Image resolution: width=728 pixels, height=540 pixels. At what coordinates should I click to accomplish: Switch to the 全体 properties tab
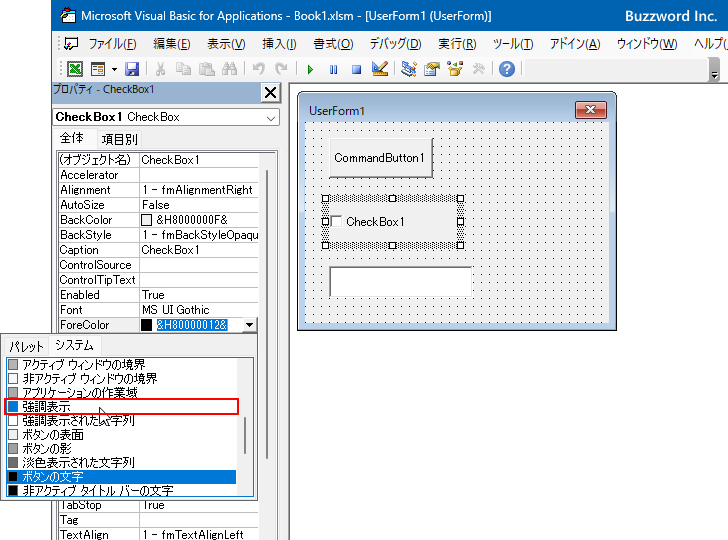72,138
